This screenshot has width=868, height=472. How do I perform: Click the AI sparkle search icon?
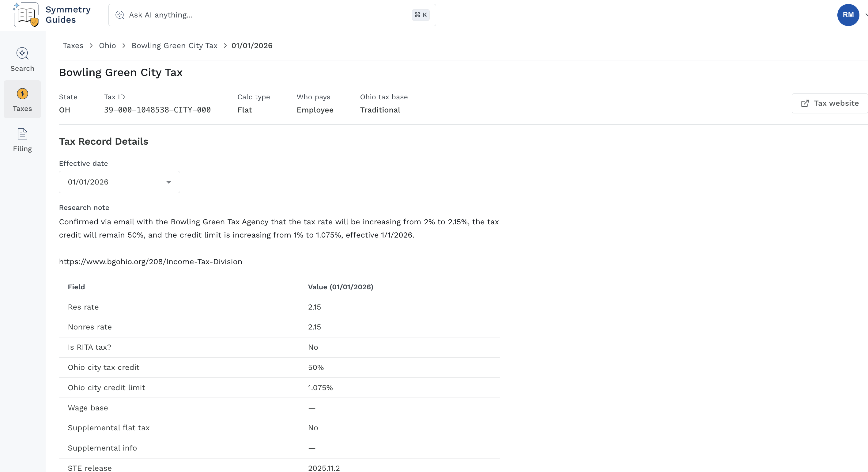coord(120,15)
